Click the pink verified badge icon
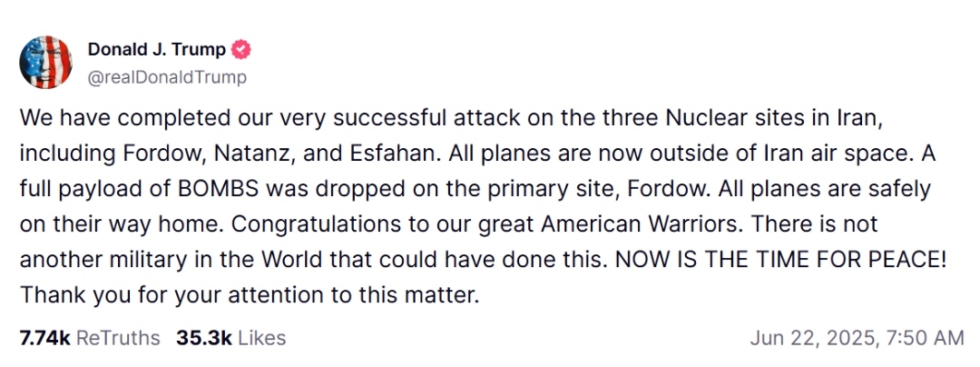Image resolution: width=980 pixels, height=367 pixels. [241, 49]
